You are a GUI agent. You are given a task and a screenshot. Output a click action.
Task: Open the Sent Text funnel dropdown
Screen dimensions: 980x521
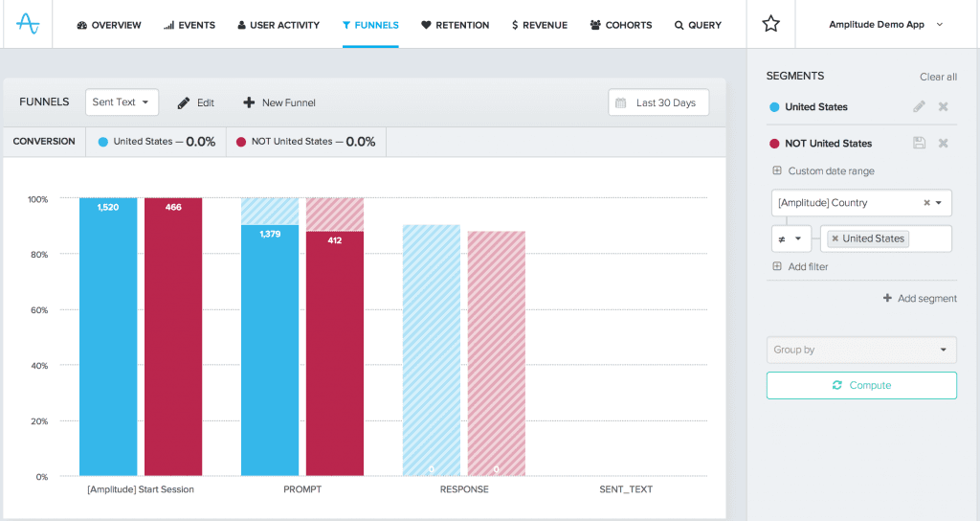click(122, 102)
